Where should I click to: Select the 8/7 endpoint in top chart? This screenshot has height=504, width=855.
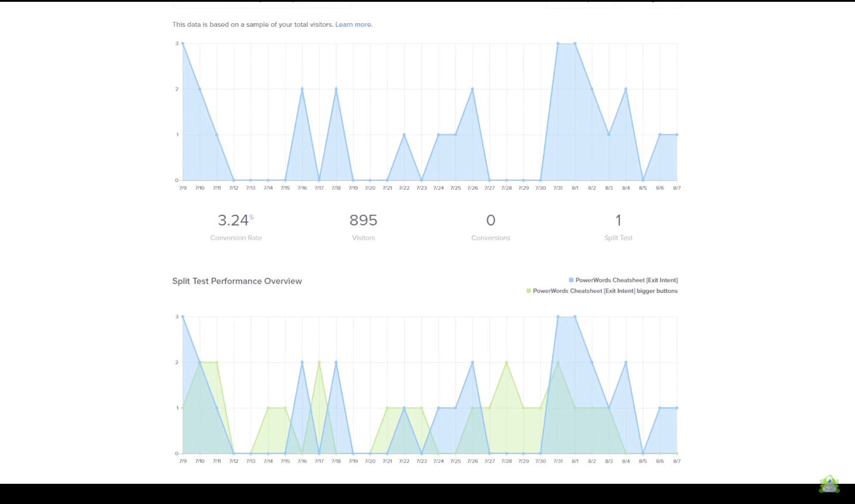coord(677,135)
